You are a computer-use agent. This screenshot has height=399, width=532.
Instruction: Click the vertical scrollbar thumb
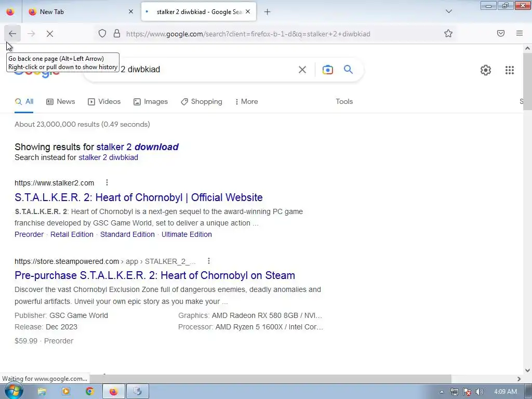pyautogui.click(x=527, y=82)
